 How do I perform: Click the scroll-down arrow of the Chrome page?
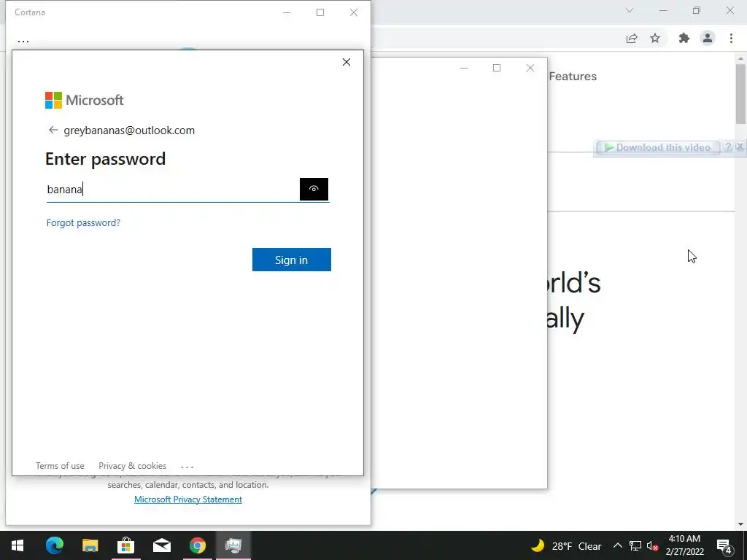[x=740, y=524]
